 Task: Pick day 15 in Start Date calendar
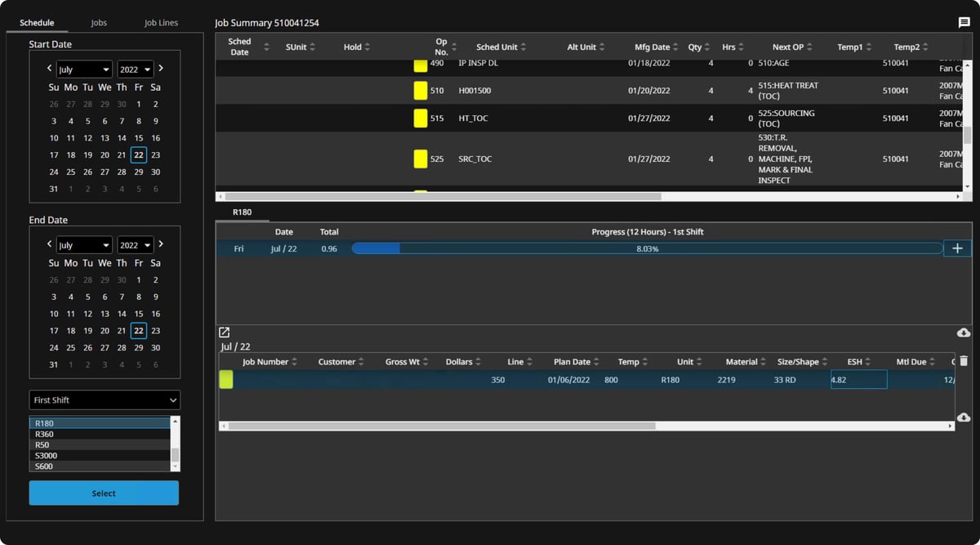[139, 138]
